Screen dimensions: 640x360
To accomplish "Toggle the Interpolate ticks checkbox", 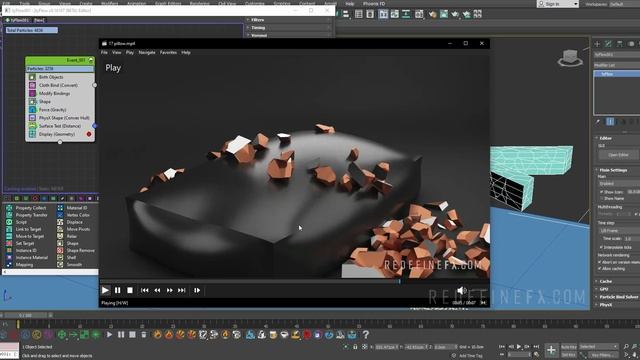I will (x=601, y=247).
